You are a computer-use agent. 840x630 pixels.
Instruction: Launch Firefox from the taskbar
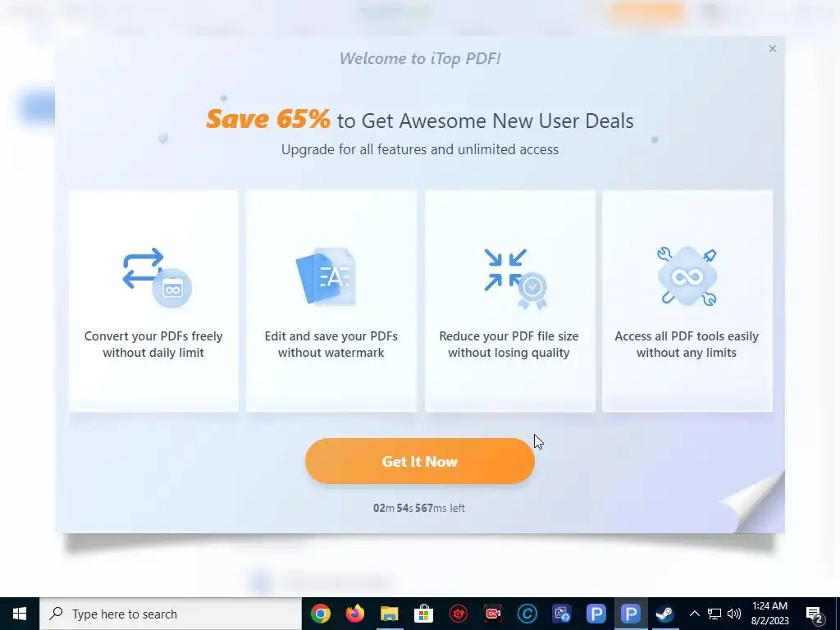pos(354,614)
